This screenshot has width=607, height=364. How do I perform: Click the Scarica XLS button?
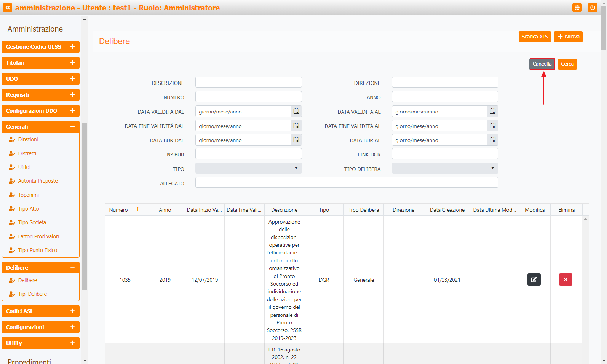pyautogui.click(x=534, y=37)
